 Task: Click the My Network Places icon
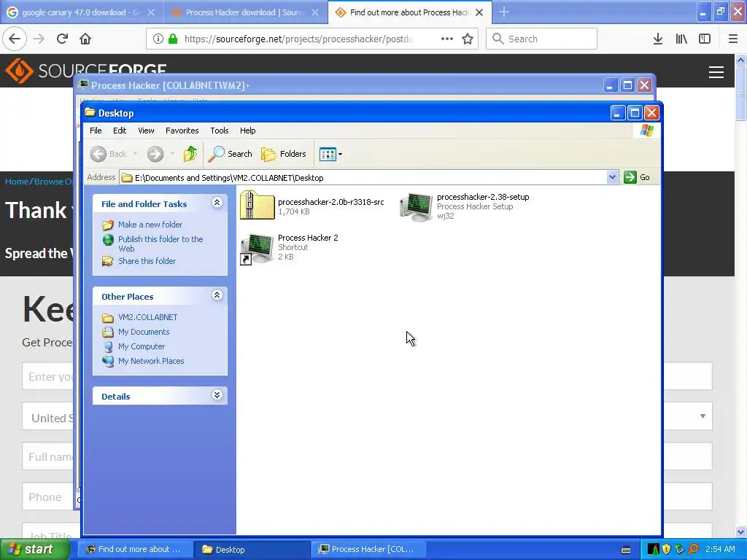(108, 361)
